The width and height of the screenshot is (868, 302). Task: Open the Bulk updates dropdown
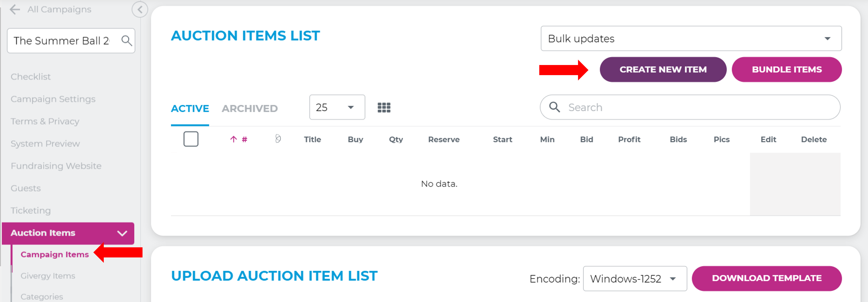691,39
